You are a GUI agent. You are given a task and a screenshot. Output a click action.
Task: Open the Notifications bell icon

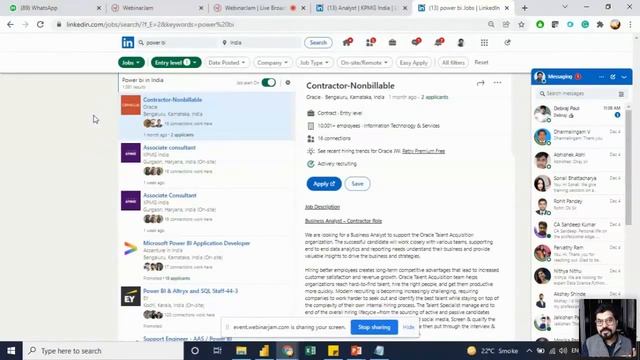point(439,42)
